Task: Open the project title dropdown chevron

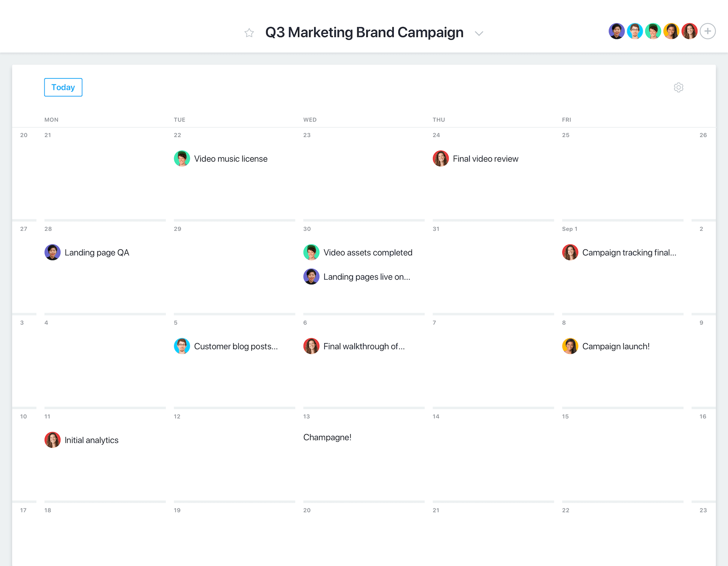Action: 479,33
